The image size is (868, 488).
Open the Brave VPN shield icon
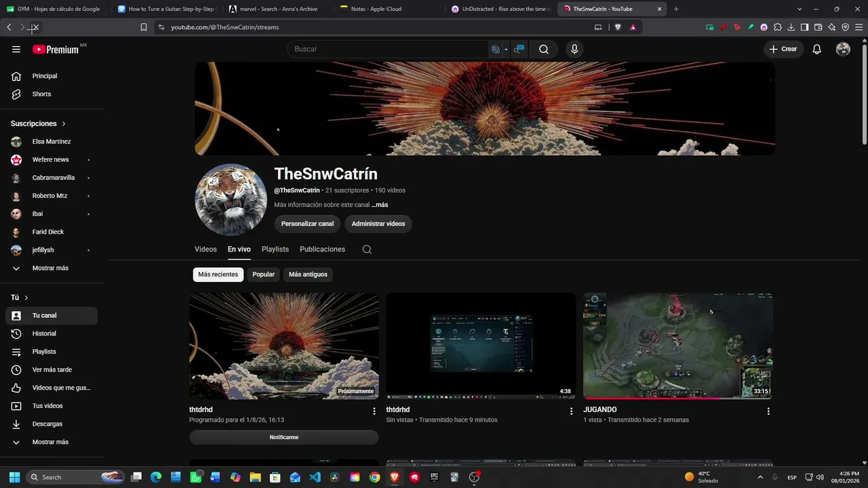click(x=845, y=27)
